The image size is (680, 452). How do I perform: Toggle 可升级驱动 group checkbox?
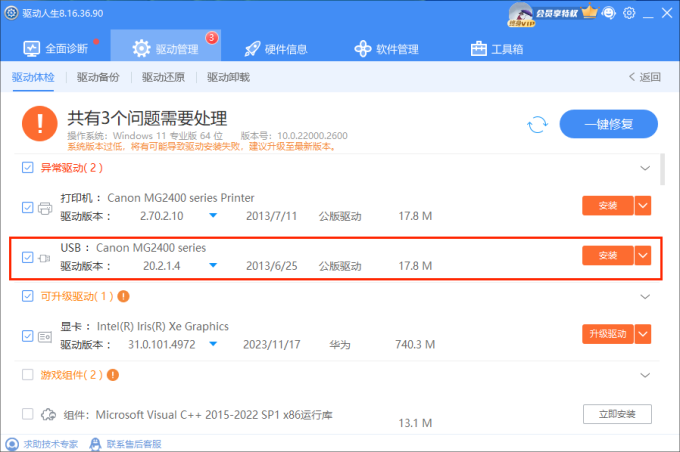point(27,296)
